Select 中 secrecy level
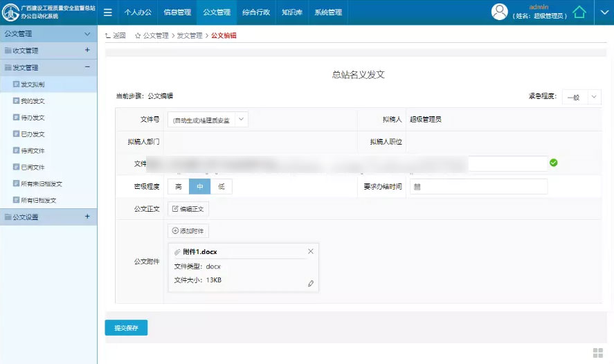This screenshot has width=614, height=364. (x=199, y=186)
